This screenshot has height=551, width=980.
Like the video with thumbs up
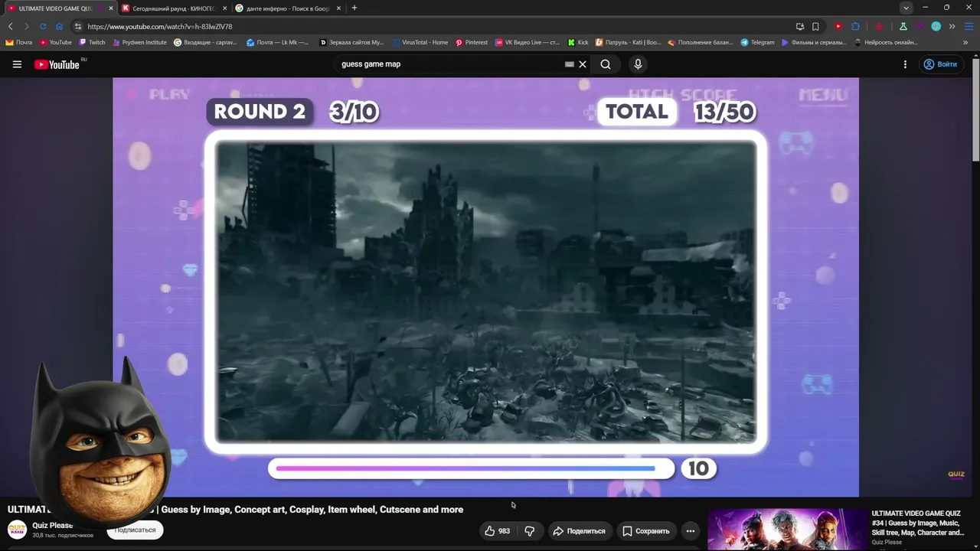tap(497, 531)
